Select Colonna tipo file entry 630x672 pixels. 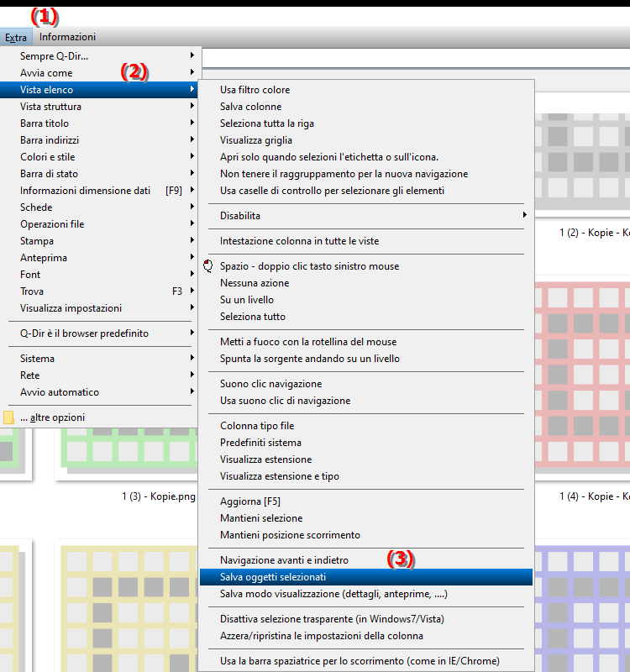tap(366, 426)
